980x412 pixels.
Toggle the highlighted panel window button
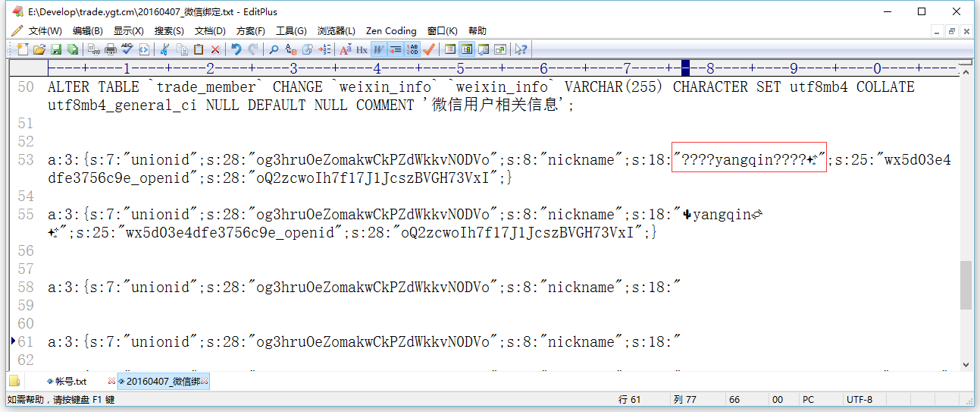coord(467,49)
